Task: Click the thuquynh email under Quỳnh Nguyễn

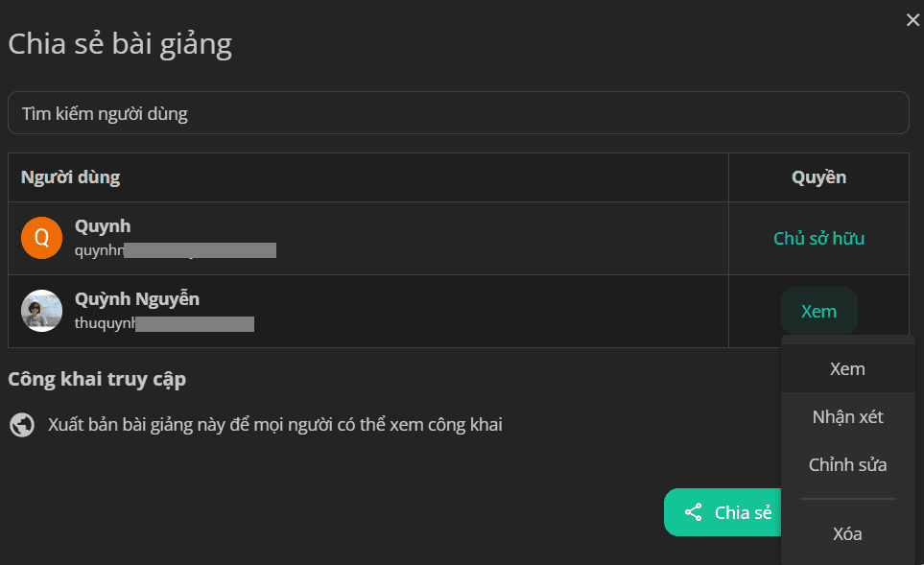Action: point(164,323)
